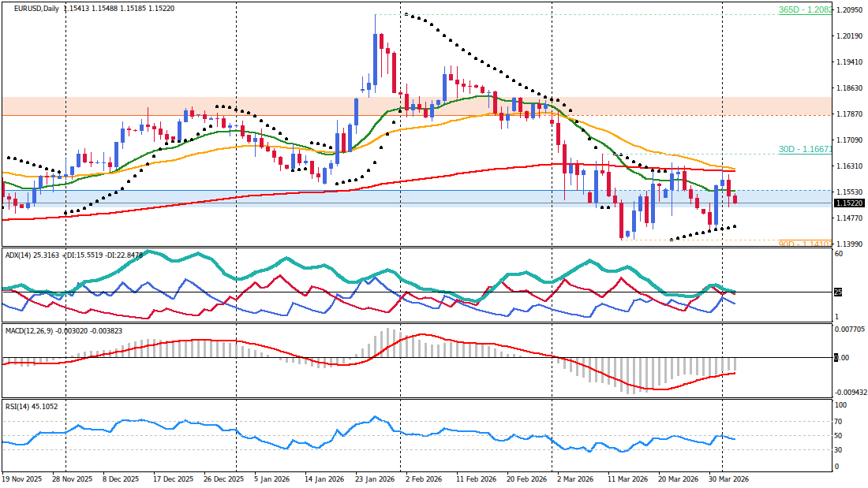The height and width of the screenshot is (488, 868).
Task: Click the EURUSD,Daily chart title
Action: click(x=36, y=9)
